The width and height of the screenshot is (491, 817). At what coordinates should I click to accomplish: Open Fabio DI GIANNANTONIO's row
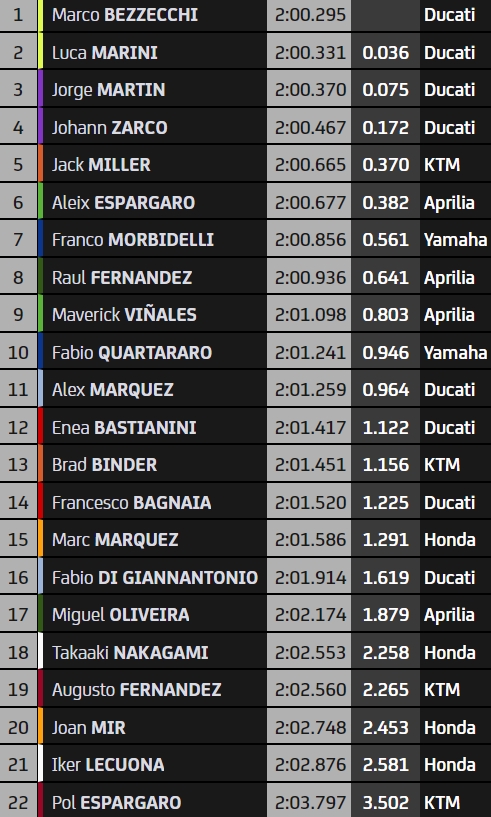[x=246, y=577]
